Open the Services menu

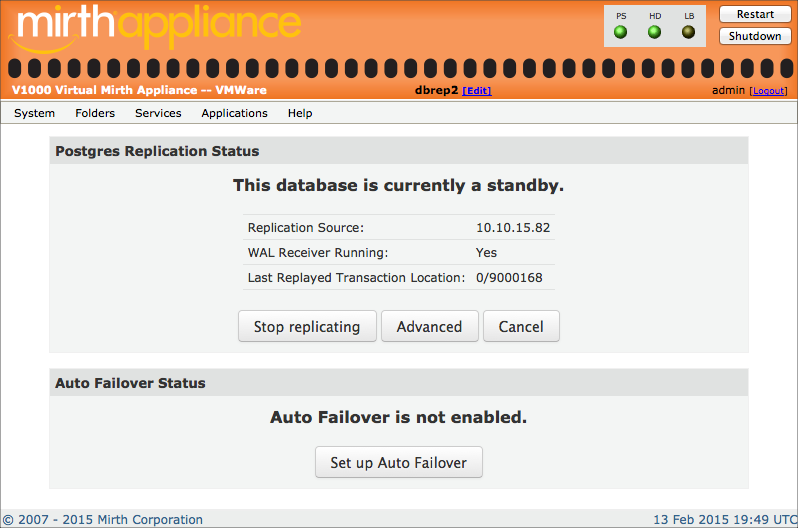(x=158, y=113)
